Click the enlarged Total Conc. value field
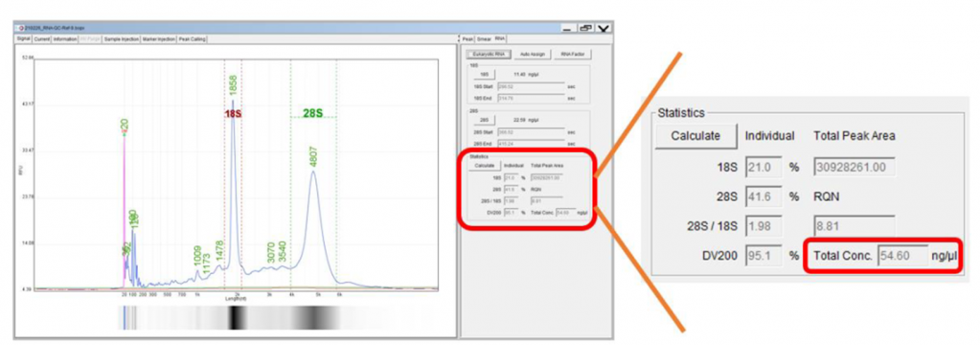This screenshot has height=345, width=980. coord(902,255)
